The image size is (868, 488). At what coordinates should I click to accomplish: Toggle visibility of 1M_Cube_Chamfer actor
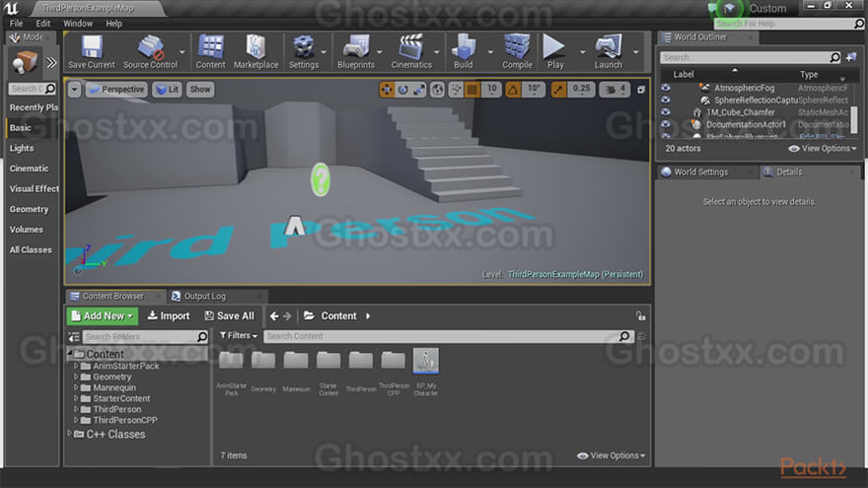click(x=666, y=111)
